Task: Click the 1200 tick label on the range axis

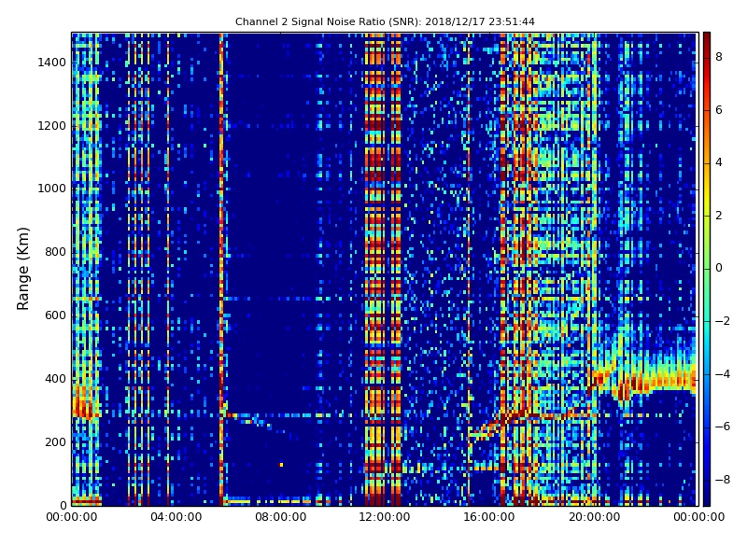Action: pos(51,126)
